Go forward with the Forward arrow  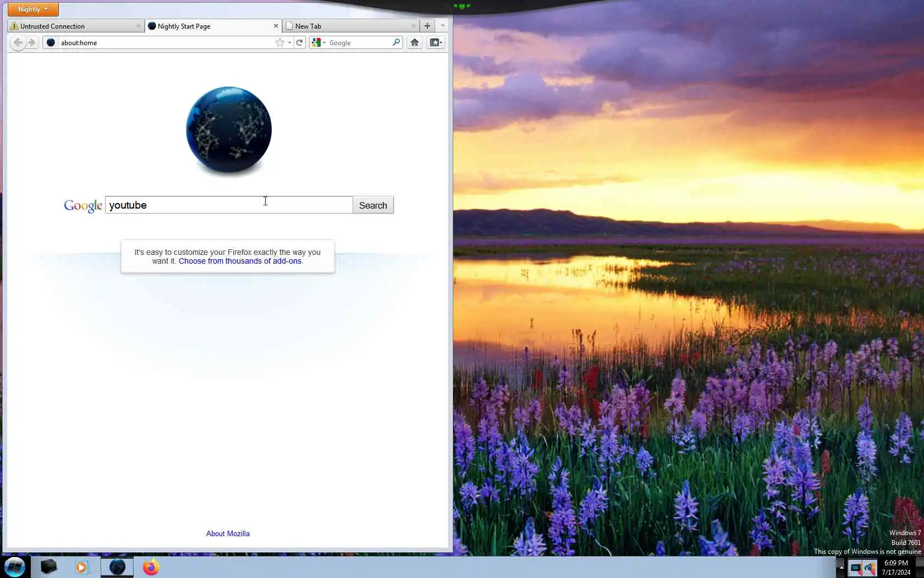pyautogui.click(x=32, y=42)
